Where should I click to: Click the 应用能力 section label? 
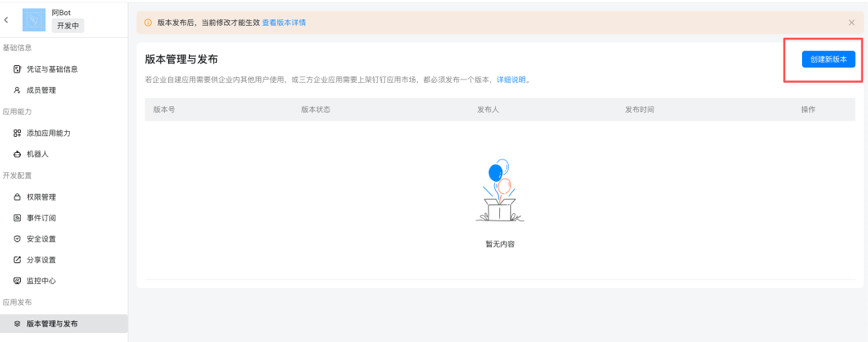(x=17, y=111)
